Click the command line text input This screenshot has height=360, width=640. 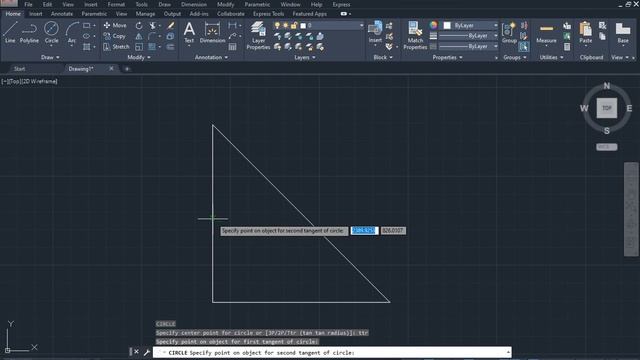(332, 352)
